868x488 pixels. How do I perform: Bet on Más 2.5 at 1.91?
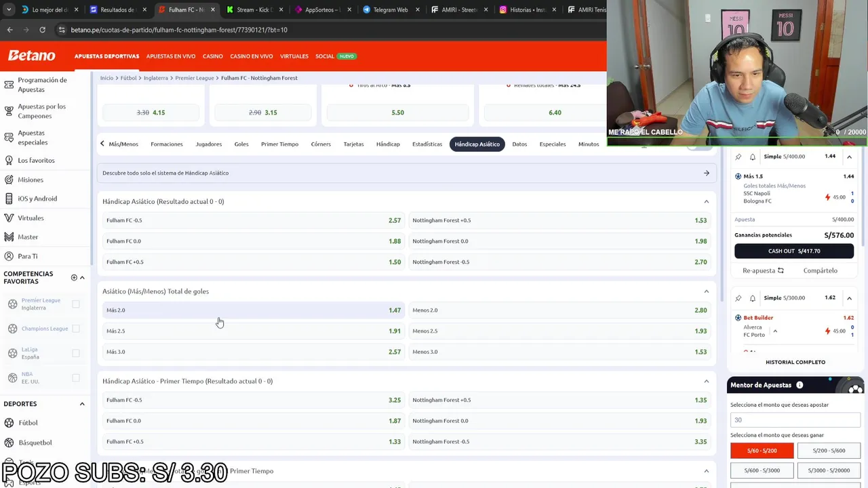point(254,331)
